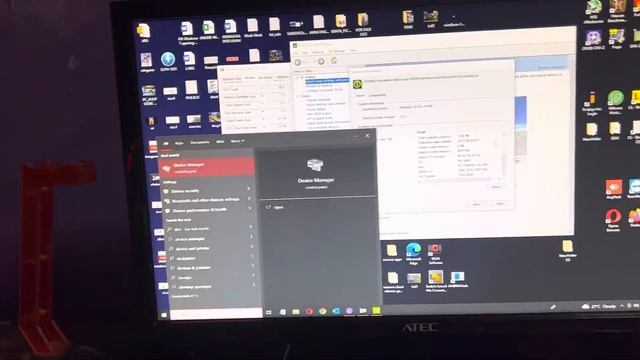Screen dimensions: 640x360
Task: Click NVIDIA Control Panel home toolbar icon
Action: pyautogui.click(x=334, y=60)
